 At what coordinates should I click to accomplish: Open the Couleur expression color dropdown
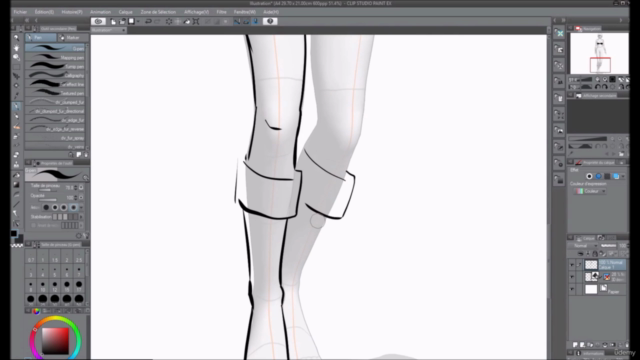(590, 191)
